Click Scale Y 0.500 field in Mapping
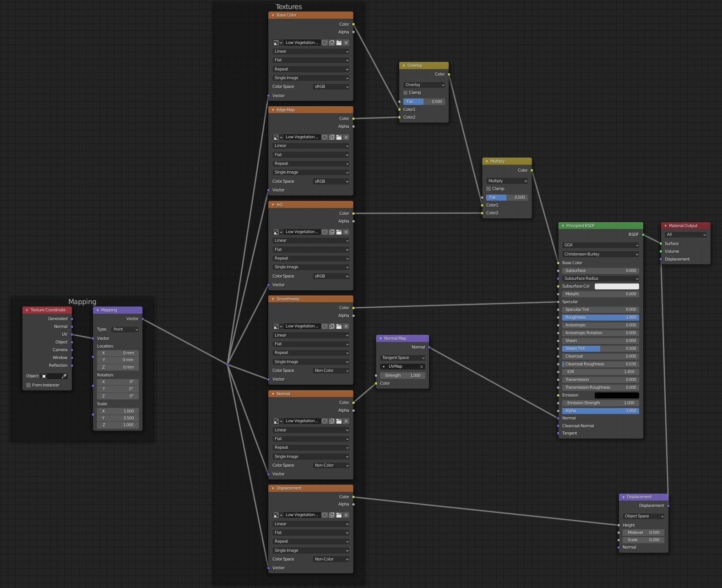Screen dimensions: 722x588 click(118, 418)
